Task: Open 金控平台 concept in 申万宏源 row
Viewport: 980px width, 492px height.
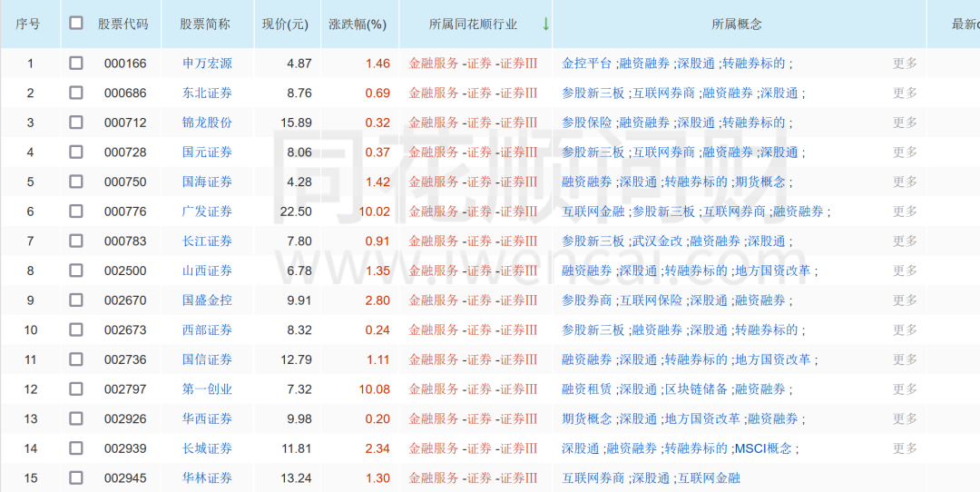Action: [587, 64]
